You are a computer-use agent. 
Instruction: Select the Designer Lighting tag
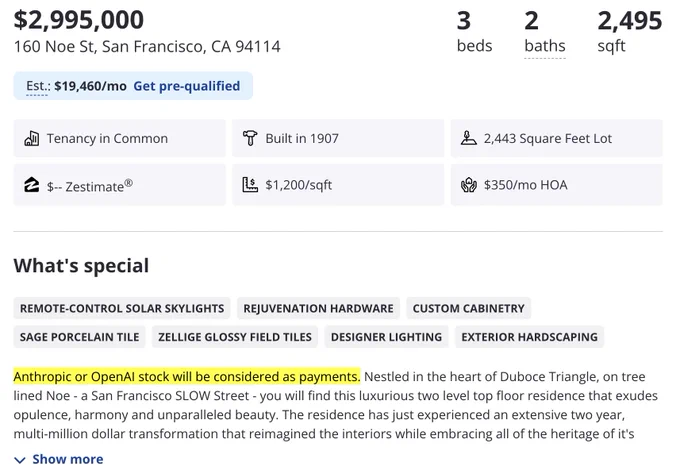click(386, 337)
